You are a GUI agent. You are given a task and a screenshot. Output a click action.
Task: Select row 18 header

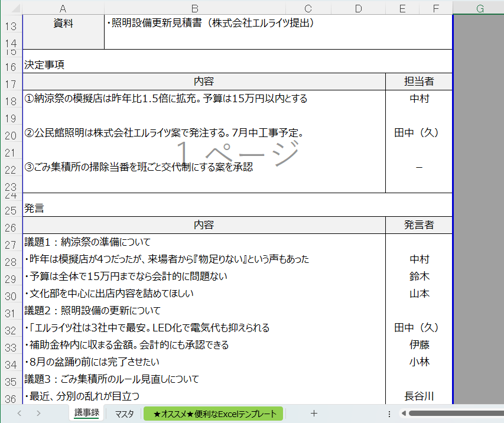point(11,99)
